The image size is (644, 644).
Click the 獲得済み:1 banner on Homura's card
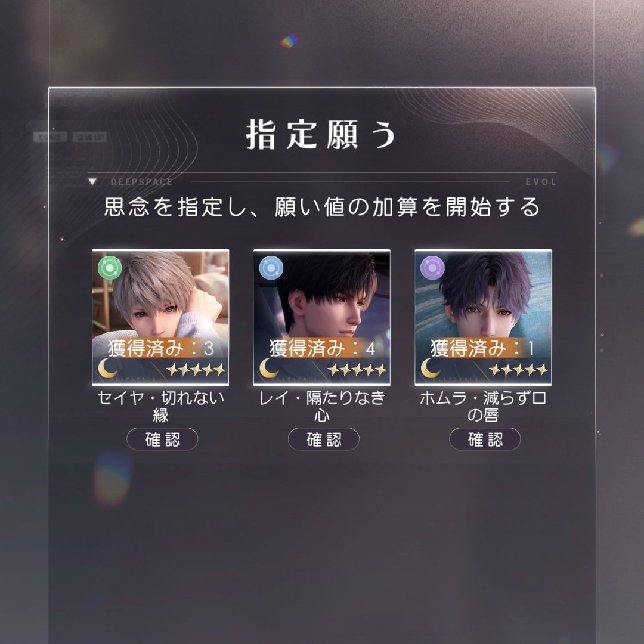point(484,348)
